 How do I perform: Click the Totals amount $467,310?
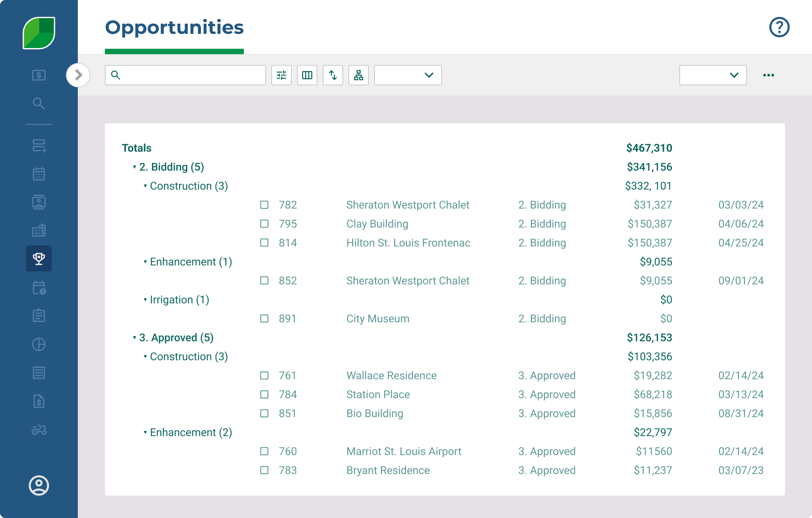(x=649, y=148)
